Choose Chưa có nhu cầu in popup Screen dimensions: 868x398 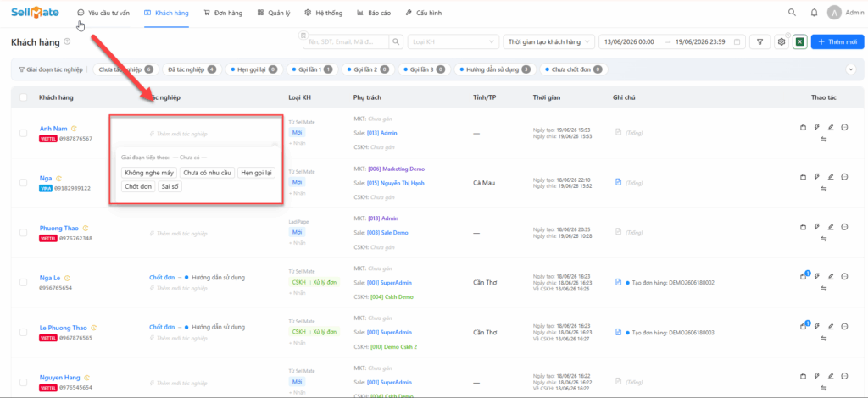[207, 173]
